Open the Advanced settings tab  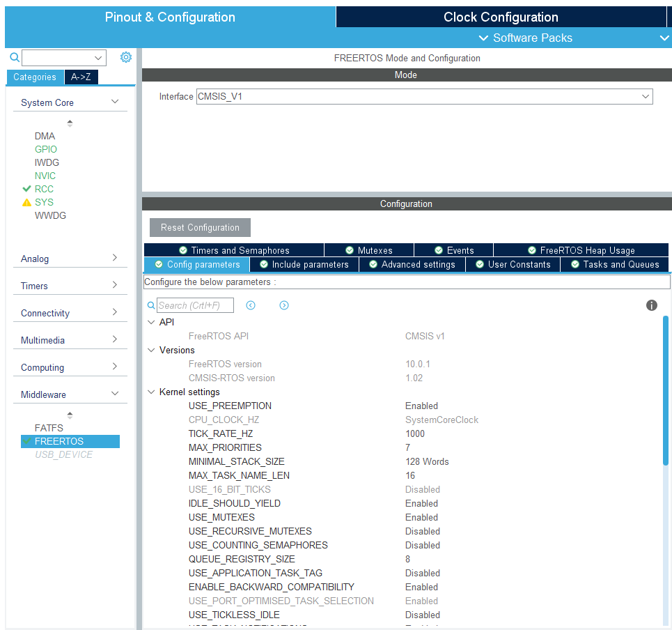click(x=412, y=265)
